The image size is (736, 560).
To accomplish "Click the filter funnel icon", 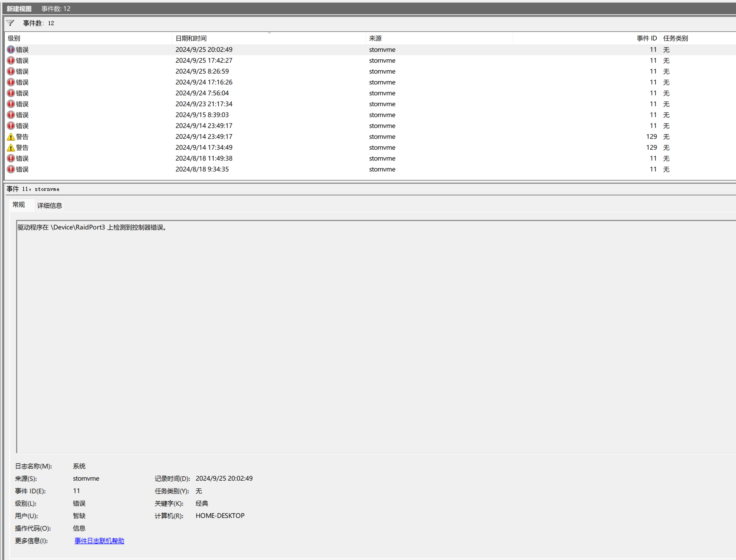I will [10, 23].
